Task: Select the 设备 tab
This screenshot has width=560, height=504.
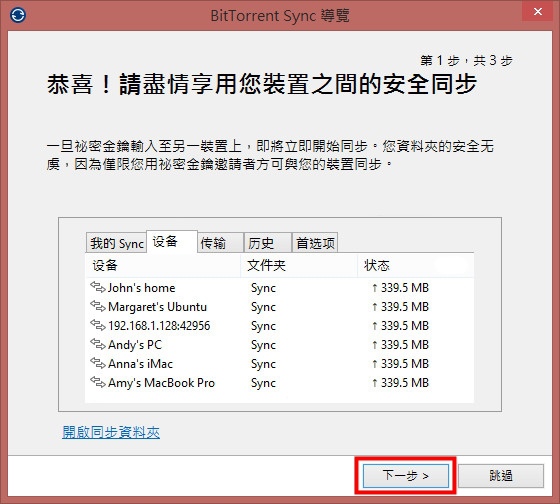Action: click(x=172, y=242)
